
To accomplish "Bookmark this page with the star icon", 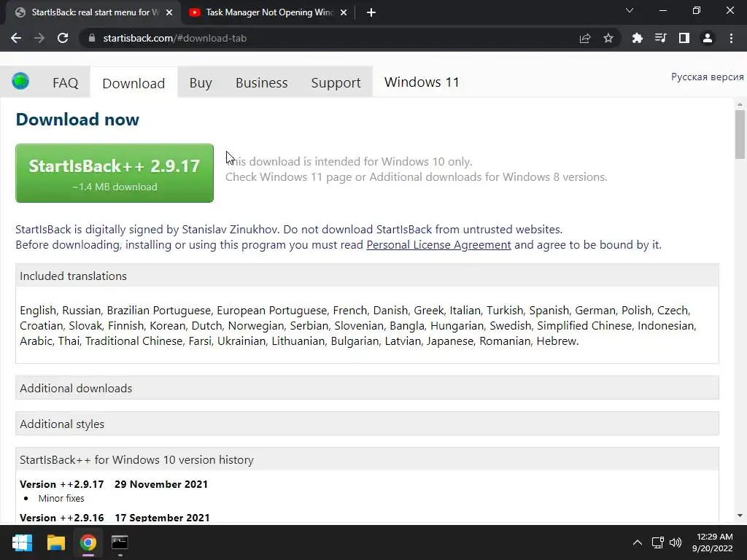I will coord(608,38).
